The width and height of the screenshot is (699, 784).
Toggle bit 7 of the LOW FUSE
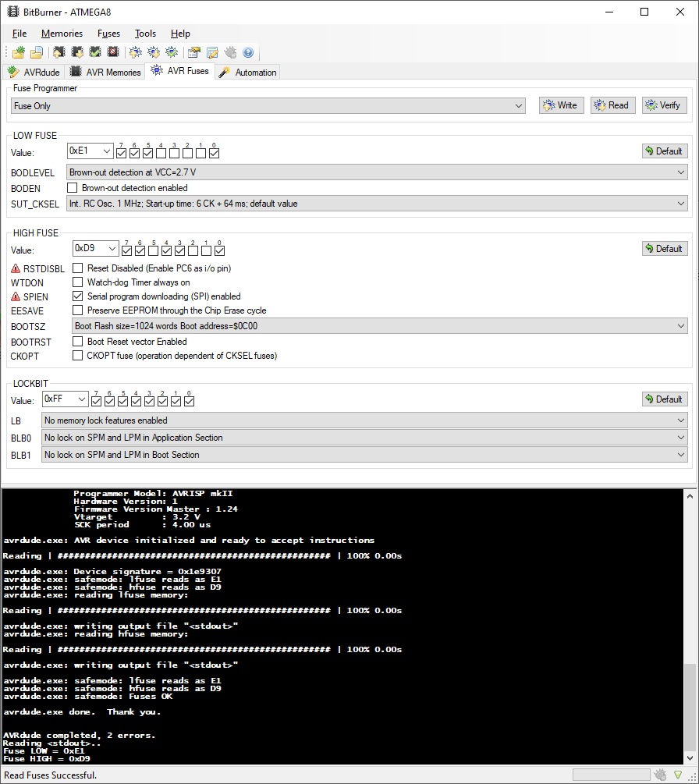coord(122,153)
